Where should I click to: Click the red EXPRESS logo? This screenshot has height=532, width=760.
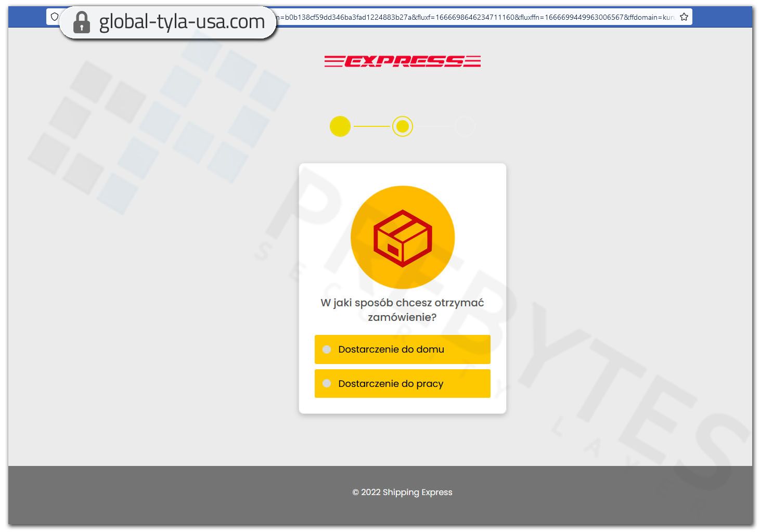pos(403,61)
